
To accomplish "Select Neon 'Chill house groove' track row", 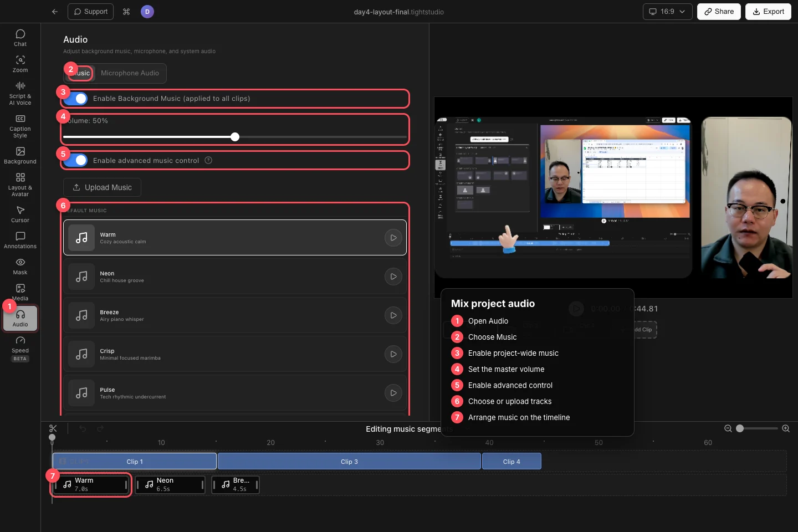I will [235, 277].
